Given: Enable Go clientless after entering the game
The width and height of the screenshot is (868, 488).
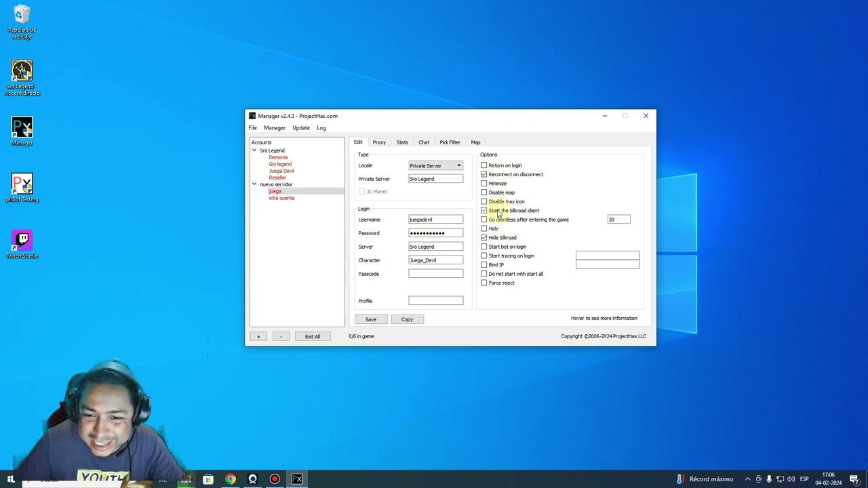Looking at the screenshot, I should 484,220.
